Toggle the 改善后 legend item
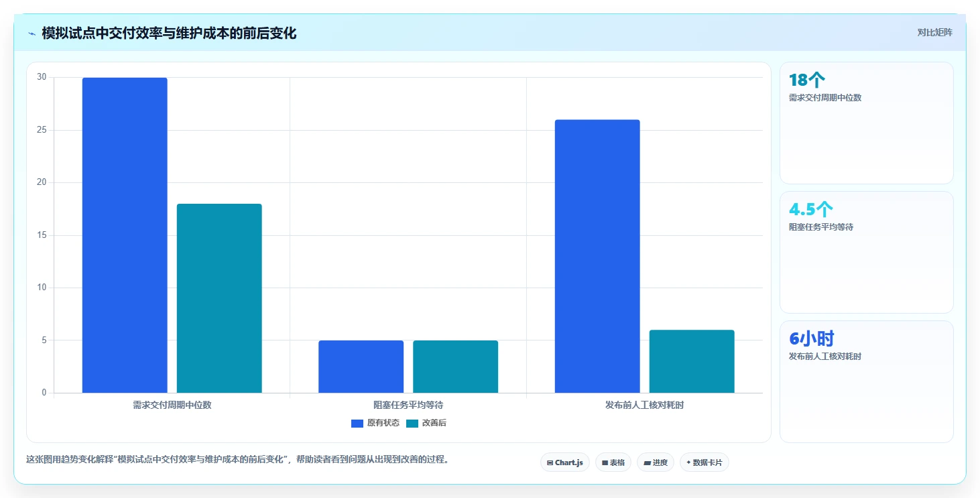Viewport: 980px width, 498px height. pyautogui.click(x=426, y=423)
